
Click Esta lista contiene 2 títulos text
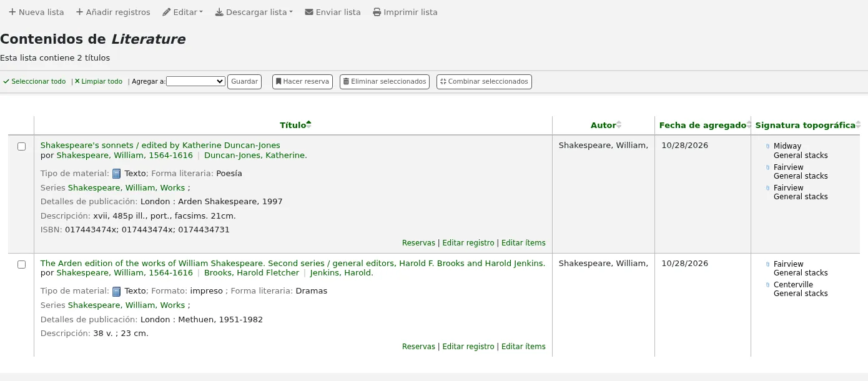(x=55, y=58)
